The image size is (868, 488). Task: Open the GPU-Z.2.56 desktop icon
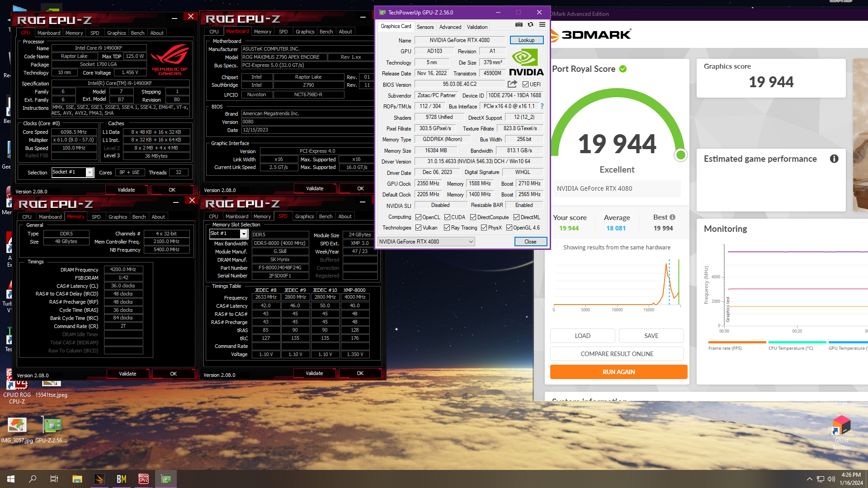[52, 430]
